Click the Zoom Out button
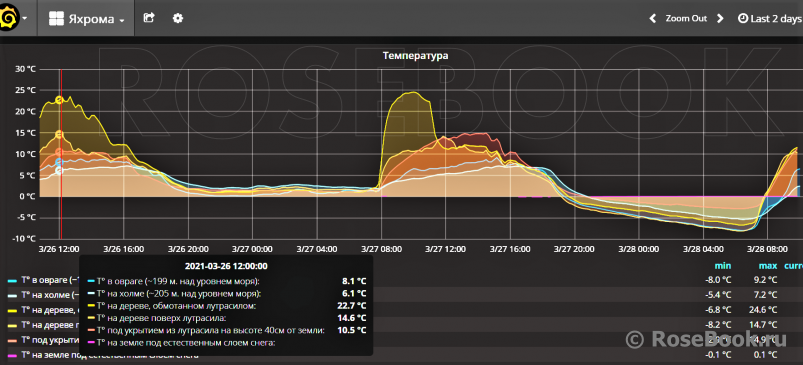Image resolution: width=803 pixels, height=365 pixels. [x=686, y=18]
